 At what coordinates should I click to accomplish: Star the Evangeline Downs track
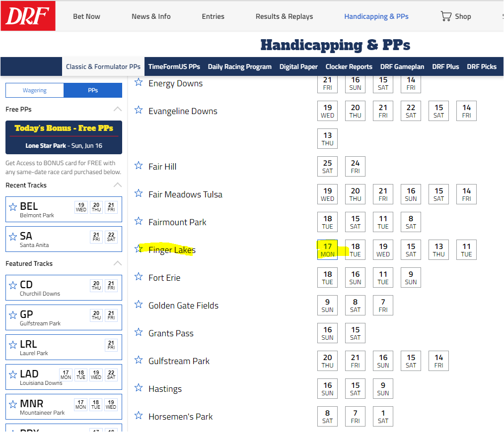(x=139, y=110)
